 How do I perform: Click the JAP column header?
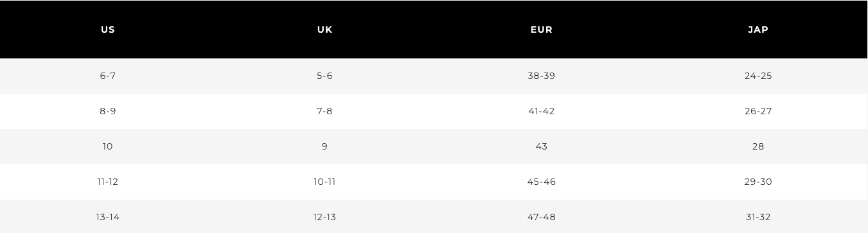(x=758, y=30)
